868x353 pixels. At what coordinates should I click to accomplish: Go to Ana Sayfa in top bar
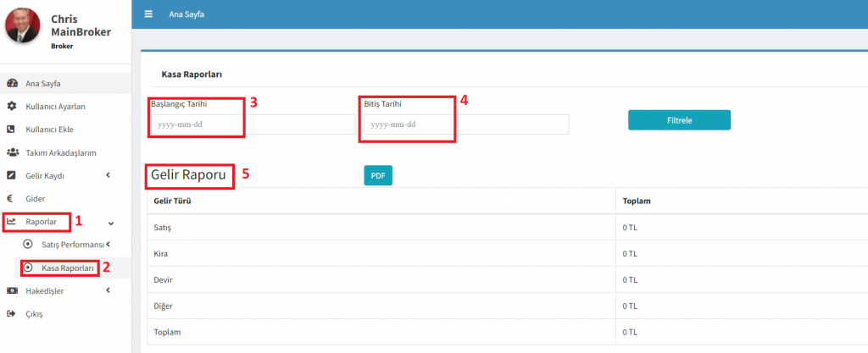187,14
